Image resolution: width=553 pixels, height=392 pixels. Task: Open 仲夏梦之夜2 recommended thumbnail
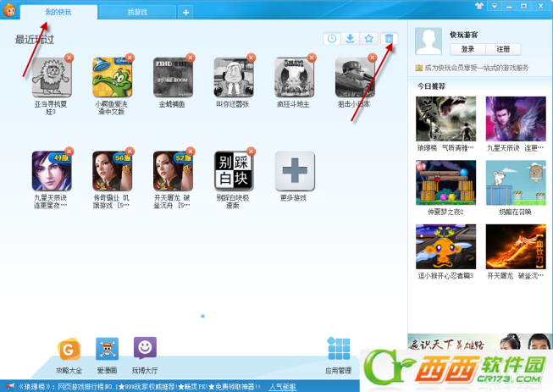tap(445, 183)
